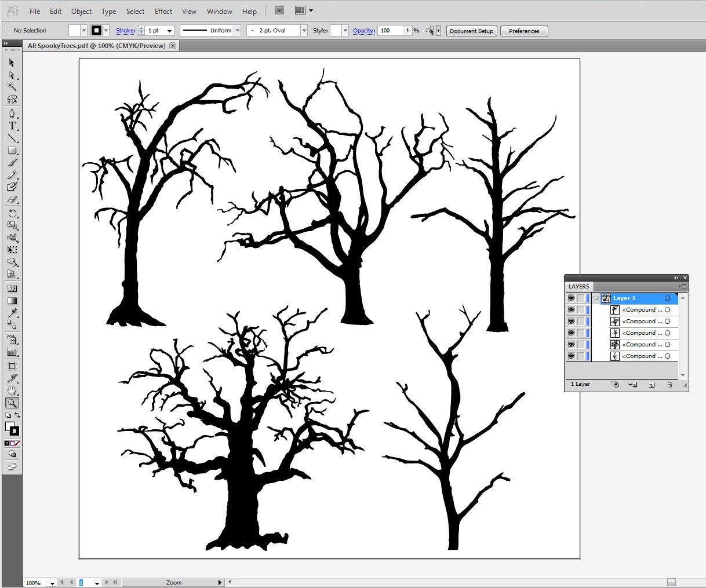Viewport: 706px width, 588px height.
Task: Select the Eyedropper tool
Action: 12,313
